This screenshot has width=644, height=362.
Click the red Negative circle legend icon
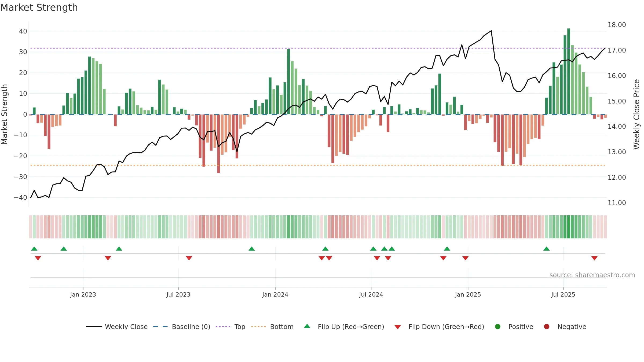coord(547,327)
